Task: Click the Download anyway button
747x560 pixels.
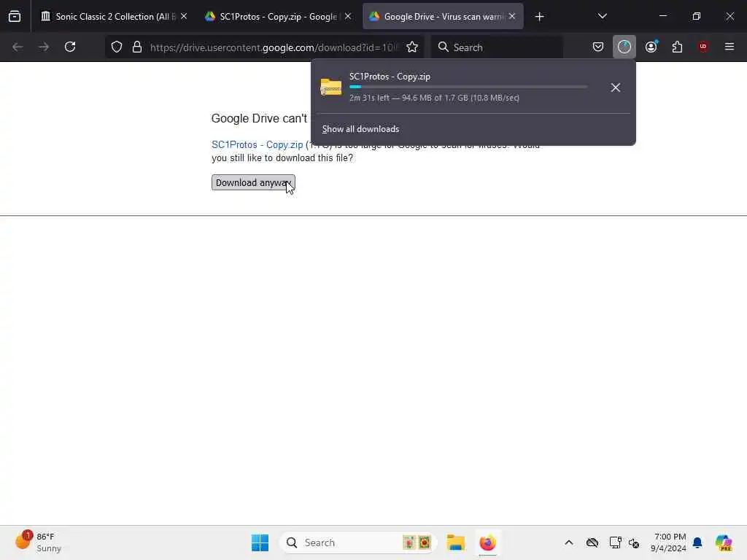Action: click(253, 182)
